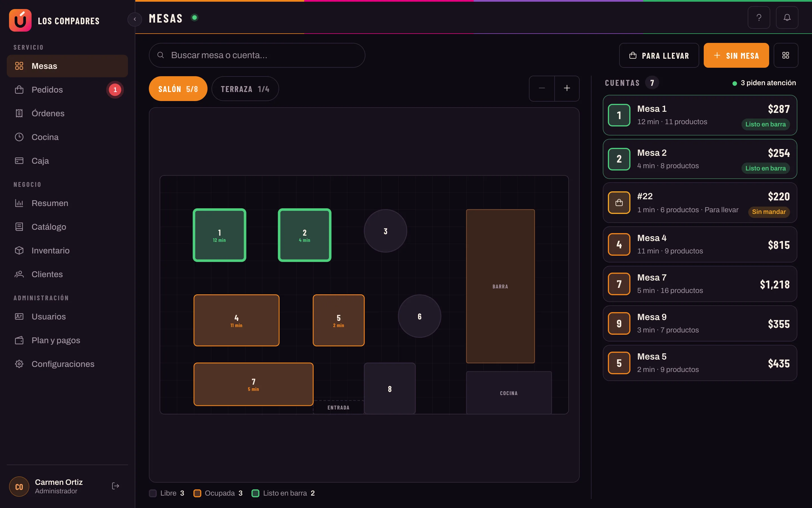Focus the Buscar mesa o cuenta search field
The image size is (812, 508).
click(257, 55)
